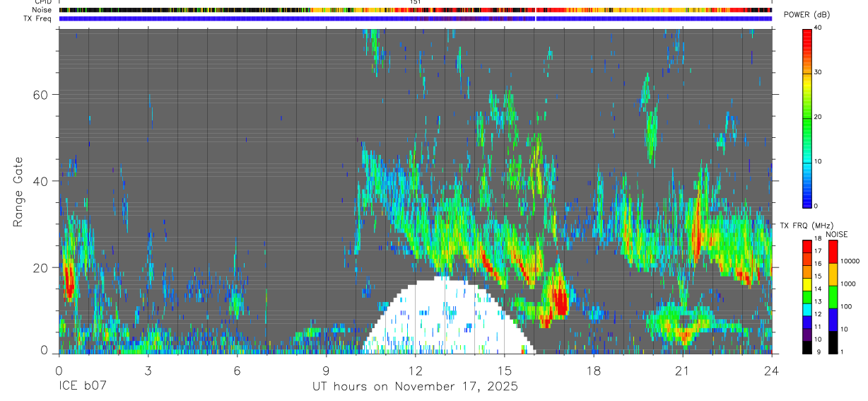The image size is (868, 401).
Task: Click the blue TX Freq strip at top
Action: pos(415,18)
